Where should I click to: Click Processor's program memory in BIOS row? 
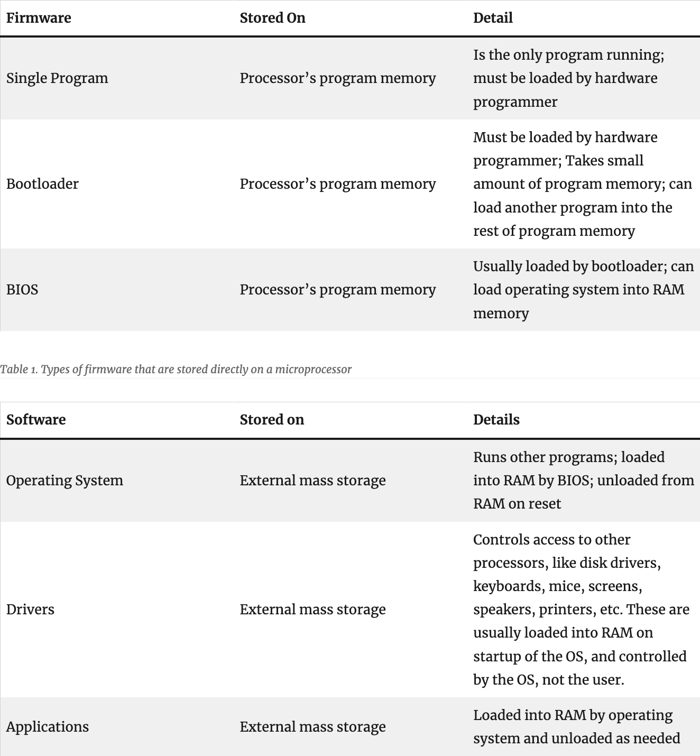(338, 290)
